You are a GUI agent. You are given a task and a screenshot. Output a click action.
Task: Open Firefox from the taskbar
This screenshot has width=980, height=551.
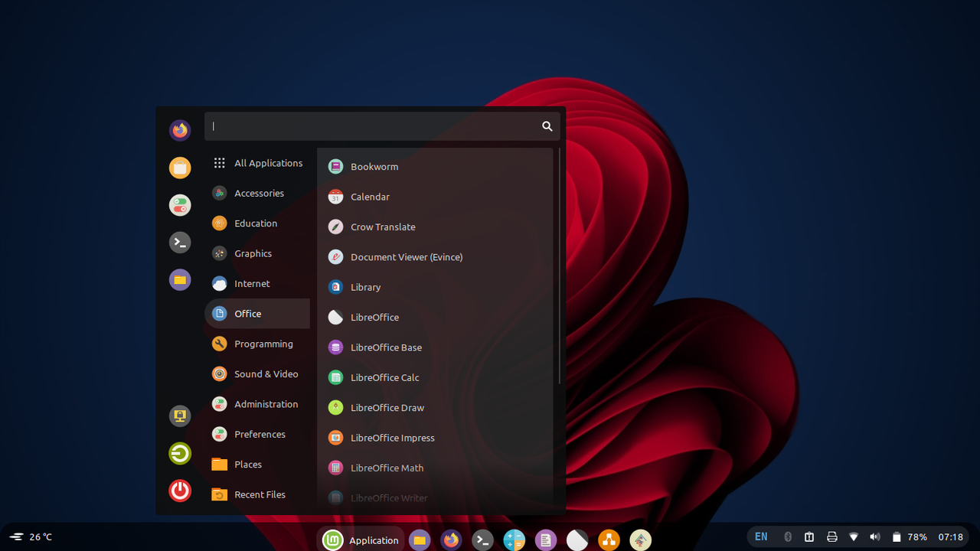point(451,540)
